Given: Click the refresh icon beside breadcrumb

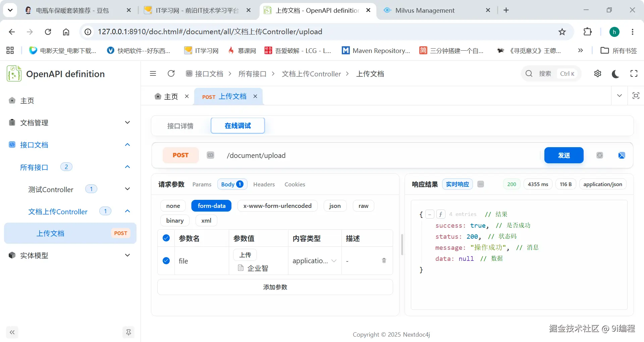Looking at the screenshot, I should (171, 73).
